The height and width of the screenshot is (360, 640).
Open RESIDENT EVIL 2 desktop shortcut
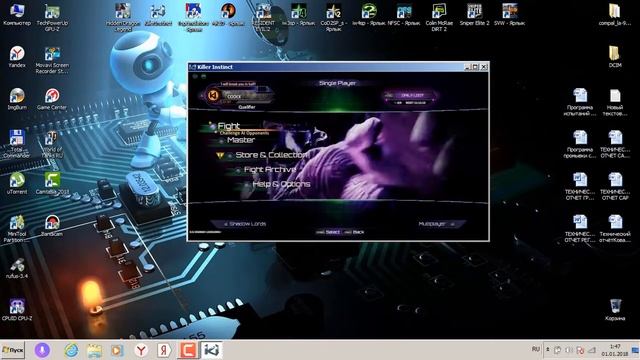coord(264,17)
